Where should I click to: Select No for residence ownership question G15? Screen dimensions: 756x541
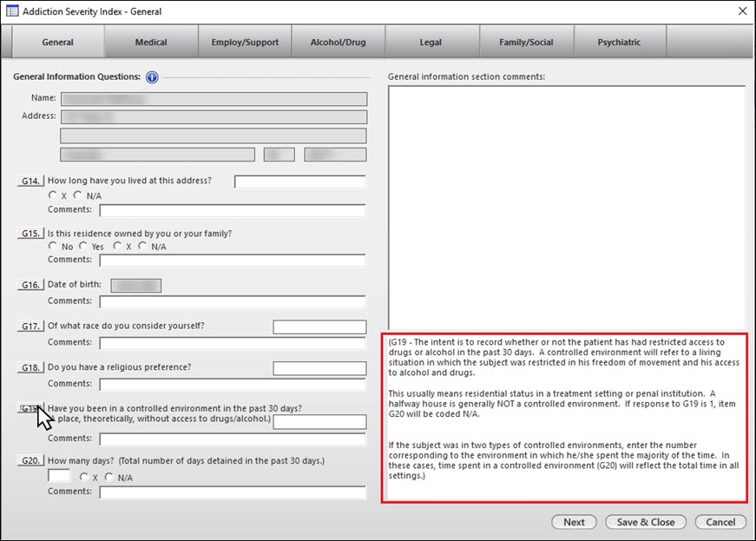click(53, 247)
